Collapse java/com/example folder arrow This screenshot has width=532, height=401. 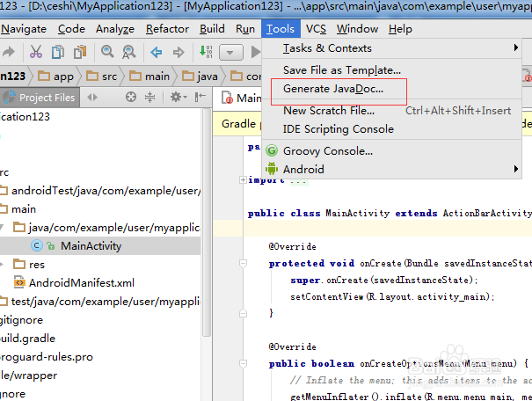point(2,227)
